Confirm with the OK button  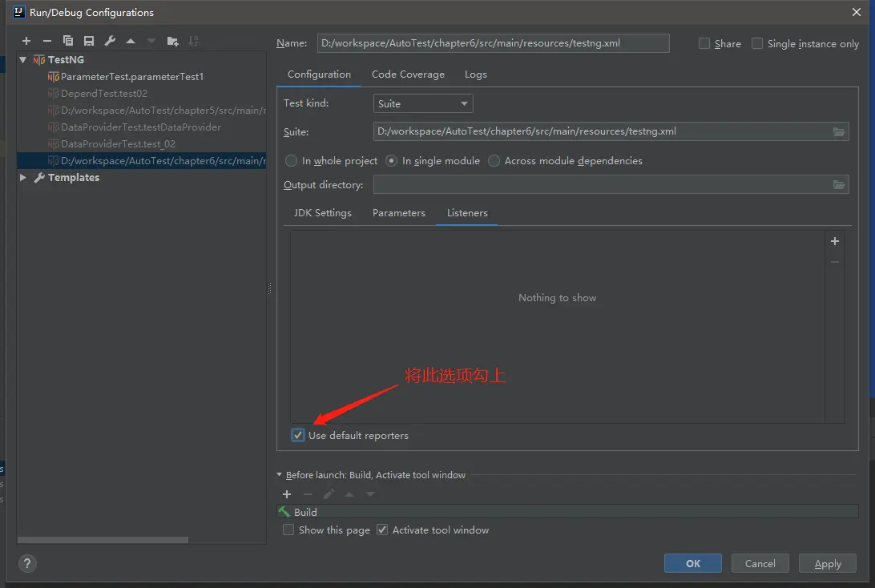(692, 563)
